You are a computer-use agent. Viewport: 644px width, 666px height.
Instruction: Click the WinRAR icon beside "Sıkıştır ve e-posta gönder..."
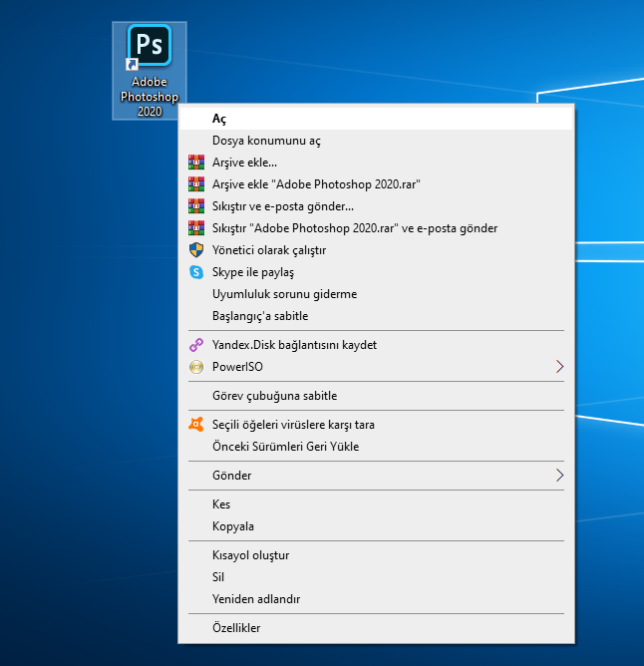click(x=195, y=206)
